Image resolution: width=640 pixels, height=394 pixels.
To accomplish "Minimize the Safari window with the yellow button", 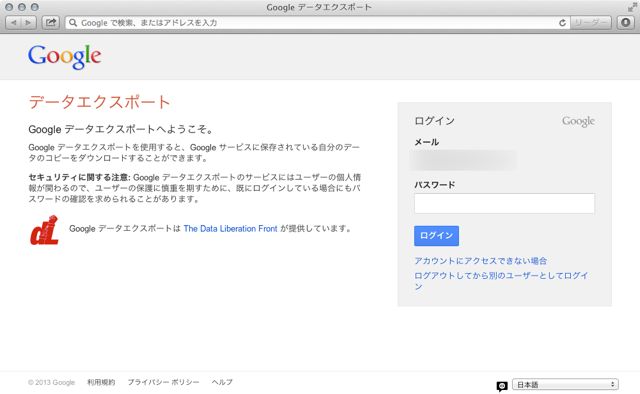I will [x=22, y=7].
